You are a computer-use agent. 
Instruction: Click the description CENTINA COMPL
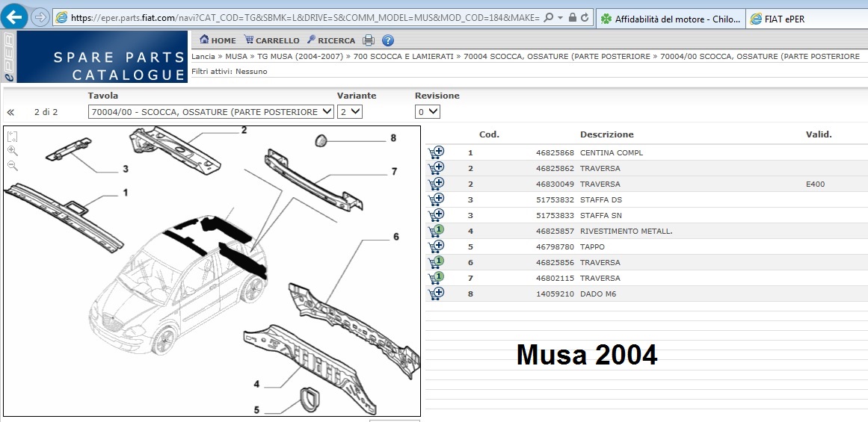tap(612, 152)
